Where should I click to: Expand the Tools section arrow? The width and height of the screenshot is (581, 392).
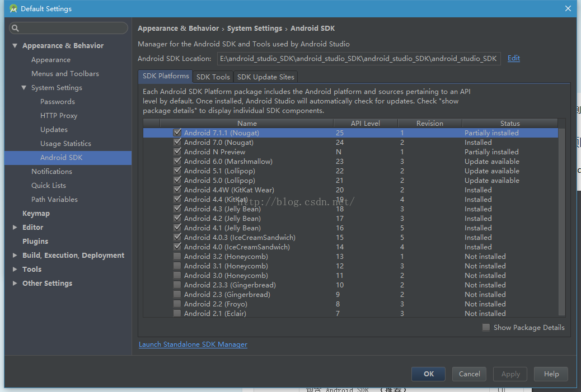15,269
